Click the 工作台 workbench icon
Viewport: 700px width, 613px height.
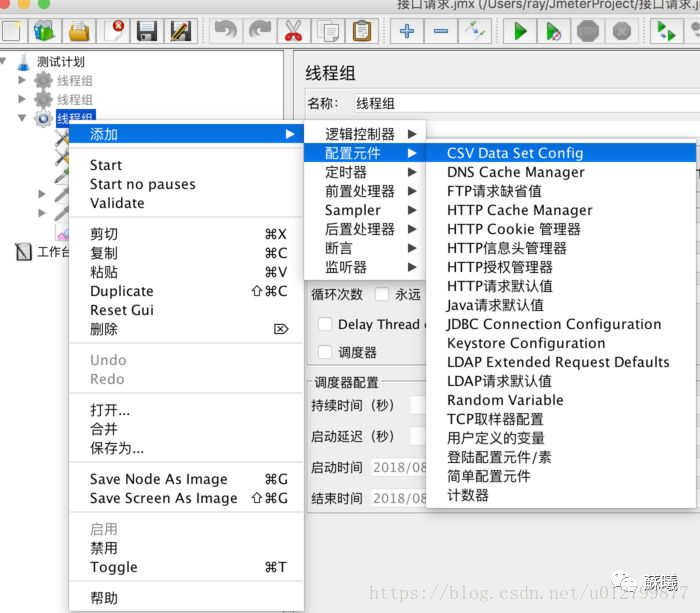click(x=23, y=252)
